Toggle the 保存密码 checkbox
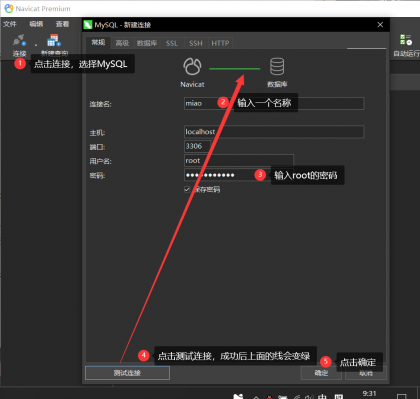This screenshot has height=399, width=420. (187, 189)
